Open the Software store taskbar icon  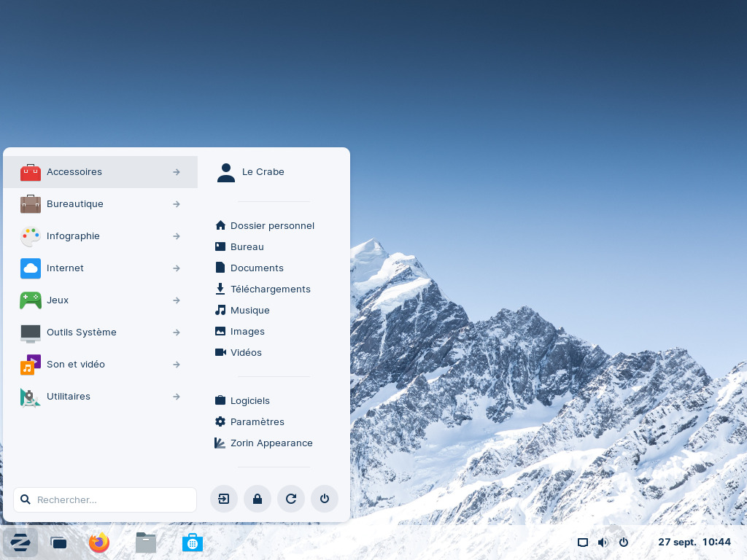[x=193, y=542]
